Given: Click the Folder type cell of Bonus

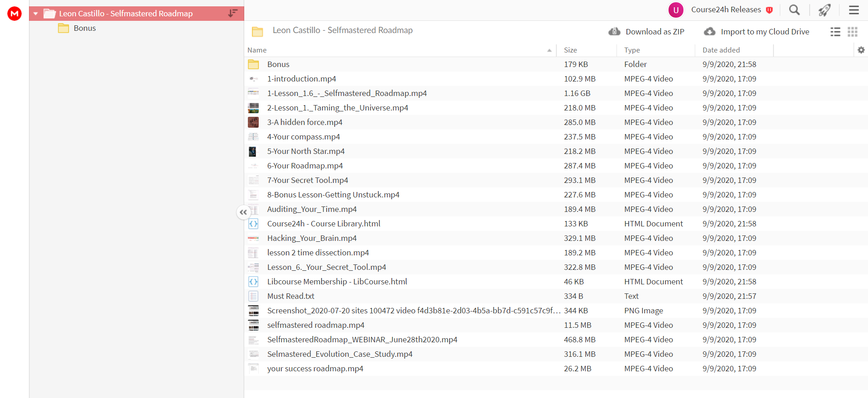Looking at the screenshot, I should coord(636,64).
